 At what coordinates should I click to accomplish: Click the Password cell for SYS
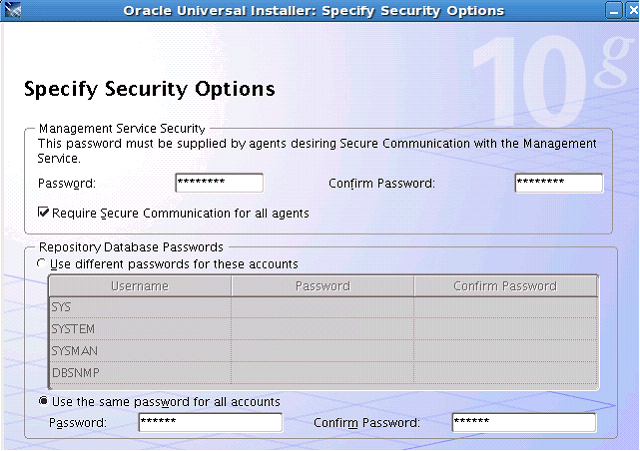322,307
